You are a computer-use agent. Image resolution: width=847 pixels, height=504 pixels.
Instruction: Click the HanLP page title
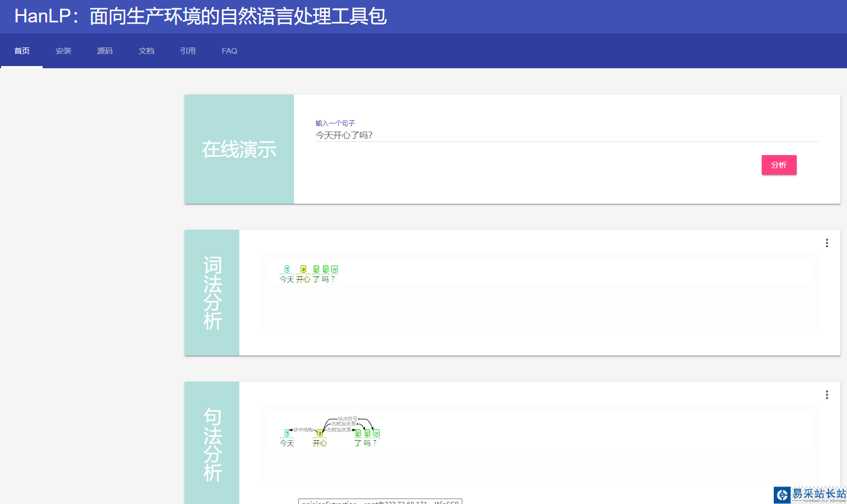tap(201, 16)
